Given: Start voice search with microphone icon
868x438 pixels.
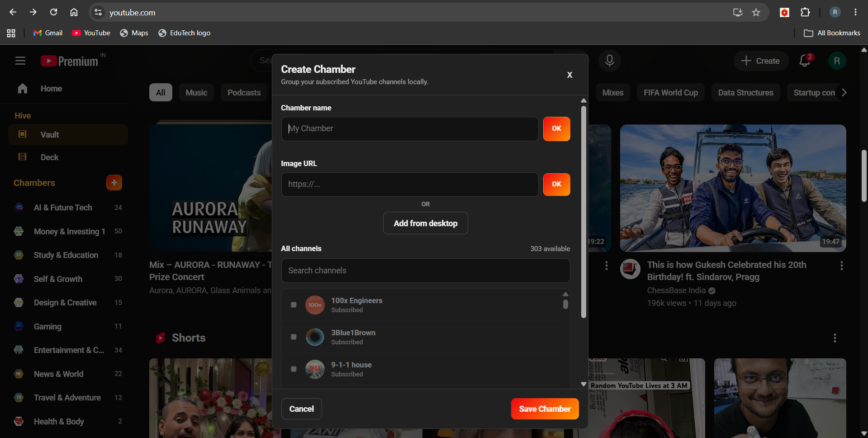Looking at the screenshot, I should pyautogui.click(x=609, y=61).
